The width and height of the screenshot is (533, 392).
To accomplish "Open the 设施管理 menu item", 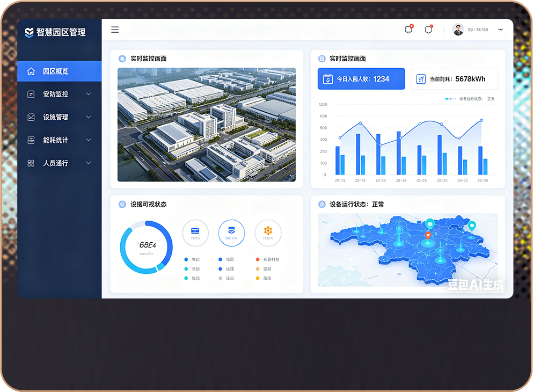I will [x=60, y=117].
